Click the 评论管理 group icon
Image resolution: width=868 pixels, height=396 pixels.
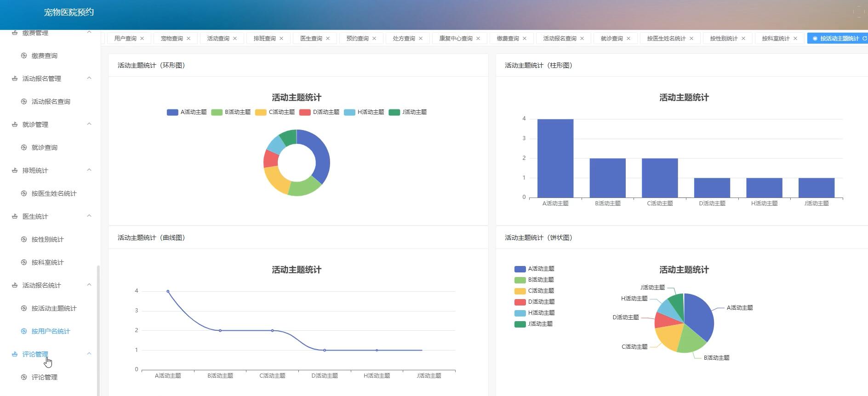(15, 354)
